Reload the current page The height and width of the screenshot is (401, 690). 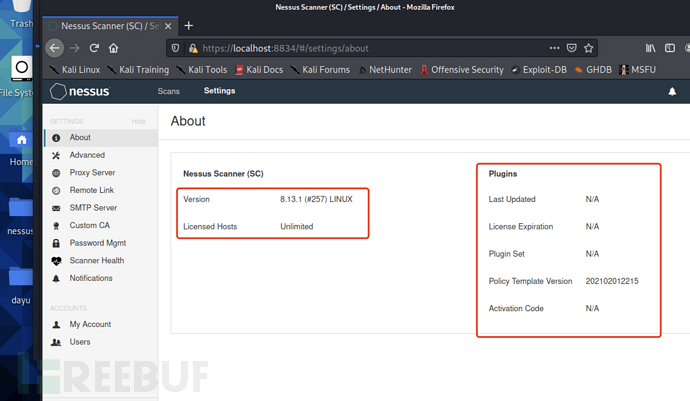click(94, 48)
